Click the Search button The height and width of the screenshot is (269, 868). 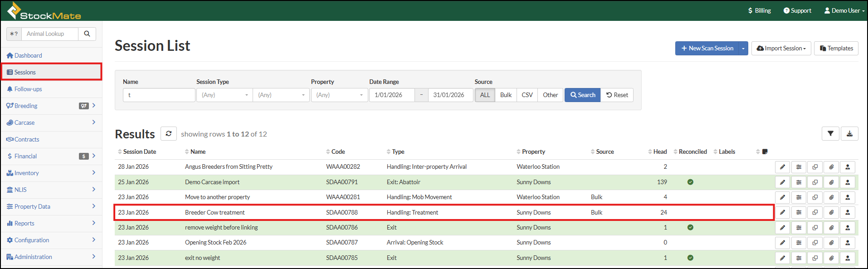point(583,95)
